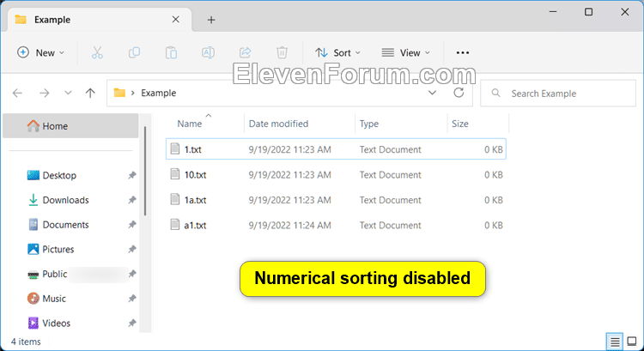Open Documents in navigation pane

tap(65, 225)
